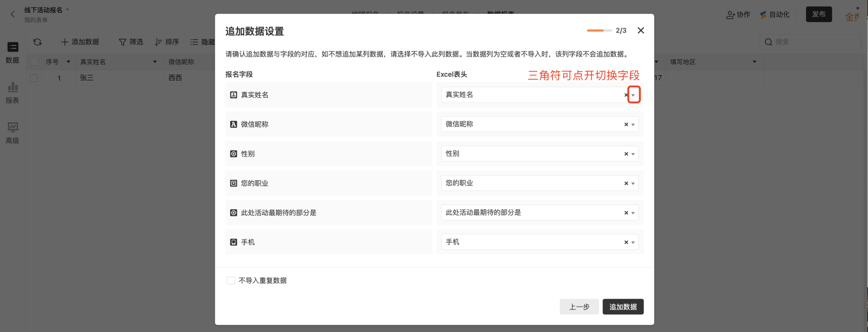The height and width of the screenshot is (332, 868).
Task: Click the 发布 publish button
Action: click(x=819, y=14)
